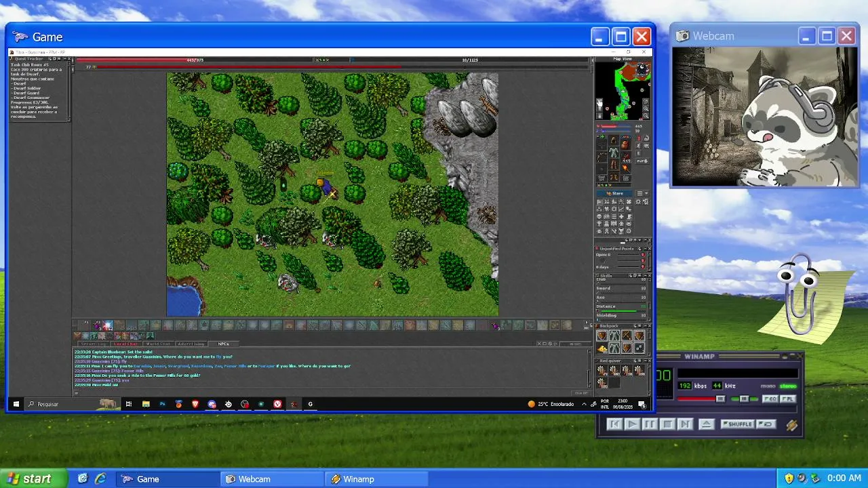Open Photoshop from the inner taskbar
This screenshot has height=488, width=868.
162,404
